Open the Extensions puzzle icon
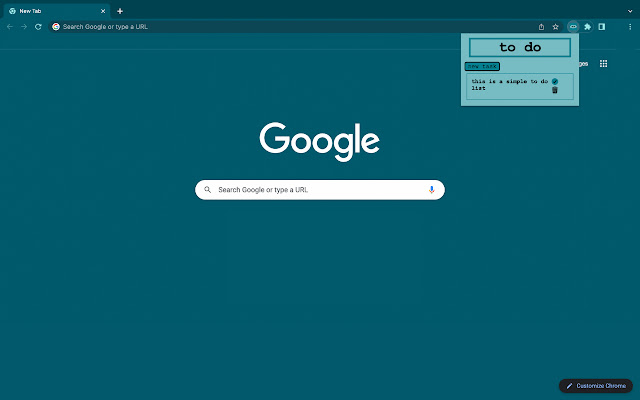This screenshot has height=400, width=640. (x=587, y=27)
